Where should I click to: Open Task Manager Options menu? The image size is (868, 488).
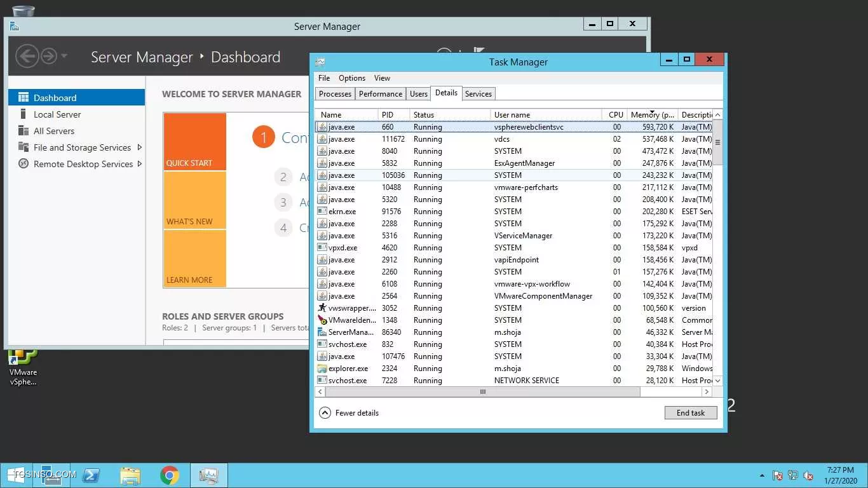[x=352, y=78]
